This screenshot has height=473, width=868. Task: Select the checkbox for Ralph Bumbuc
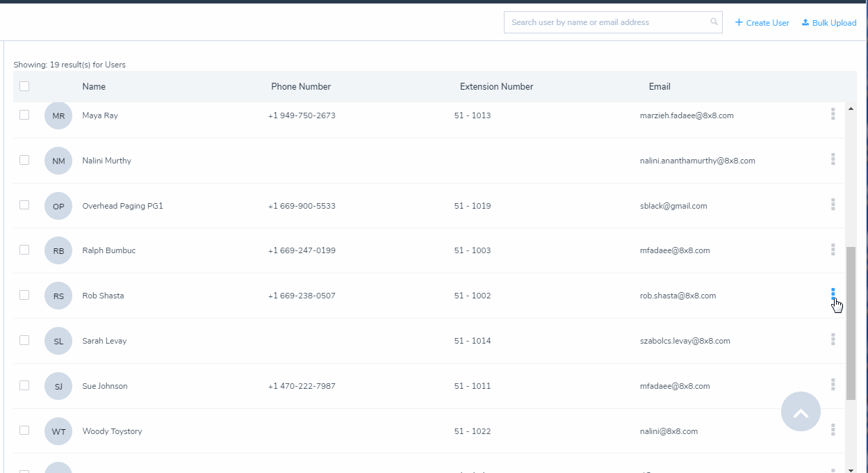tap(24, 250)
